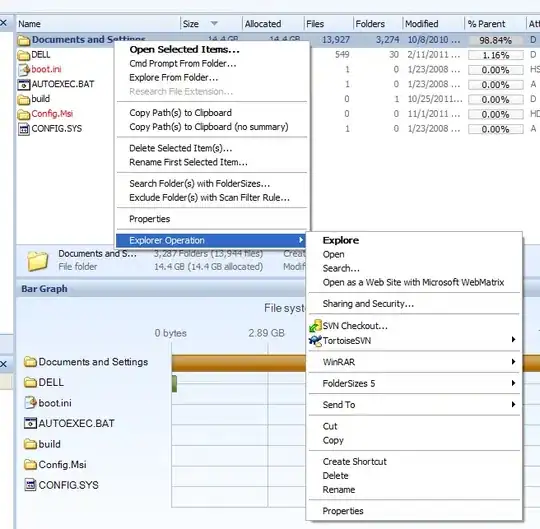Sort by the Modified column header
Image resolution: width=540 pixels, height=529 pixels.
click(x=433, y=24)
